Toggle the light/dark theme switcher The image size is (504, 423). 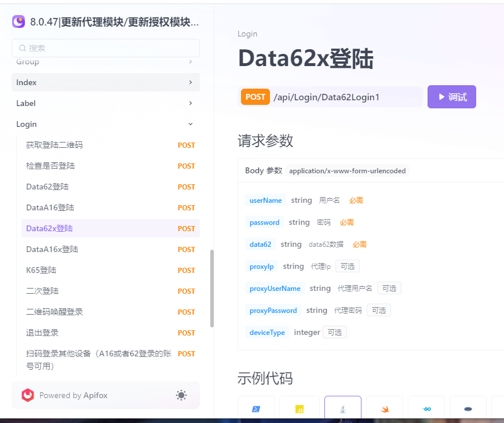(x=181, y=395)
